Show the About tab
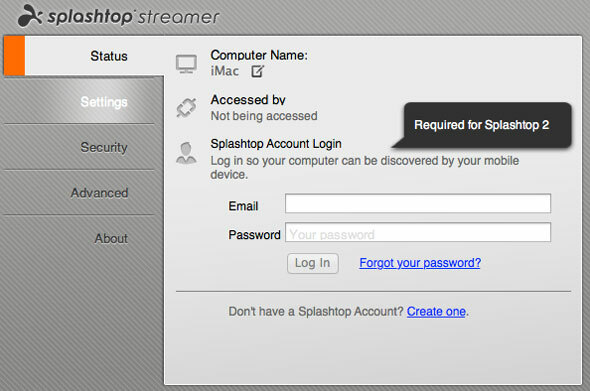The image size is (590, 391). pyautogui.click(x=111, y=238)
